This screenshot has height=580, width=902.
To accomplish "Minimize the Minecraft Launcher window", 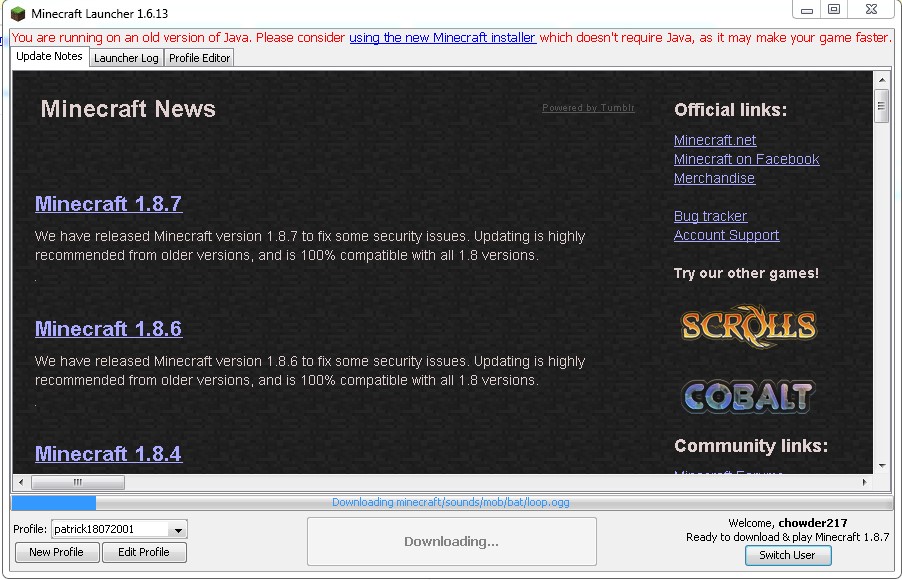I will click(x=807, y=10).
